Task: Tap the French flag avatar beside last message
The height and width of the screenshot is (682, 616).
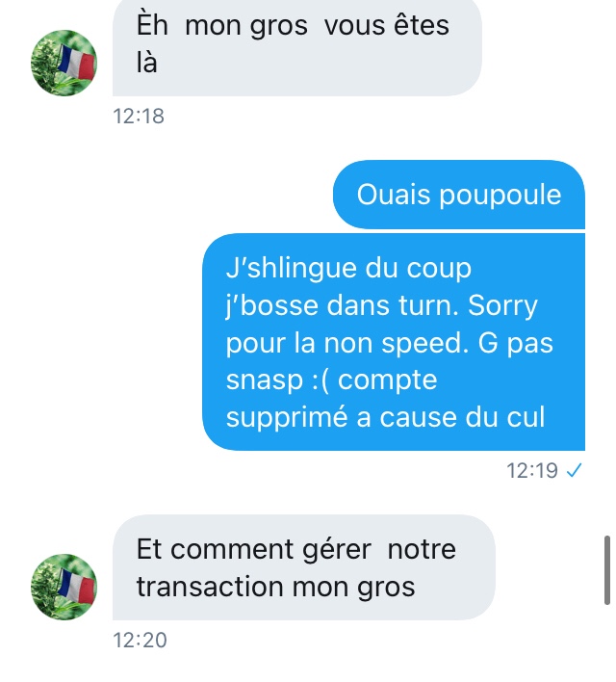Action: 64,587
